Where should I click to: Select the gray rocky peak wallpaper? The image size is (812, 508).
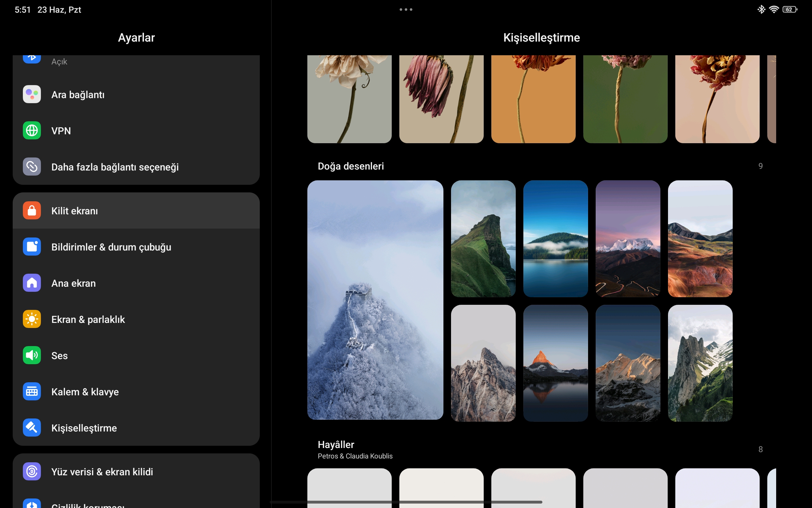click(483, 363)
